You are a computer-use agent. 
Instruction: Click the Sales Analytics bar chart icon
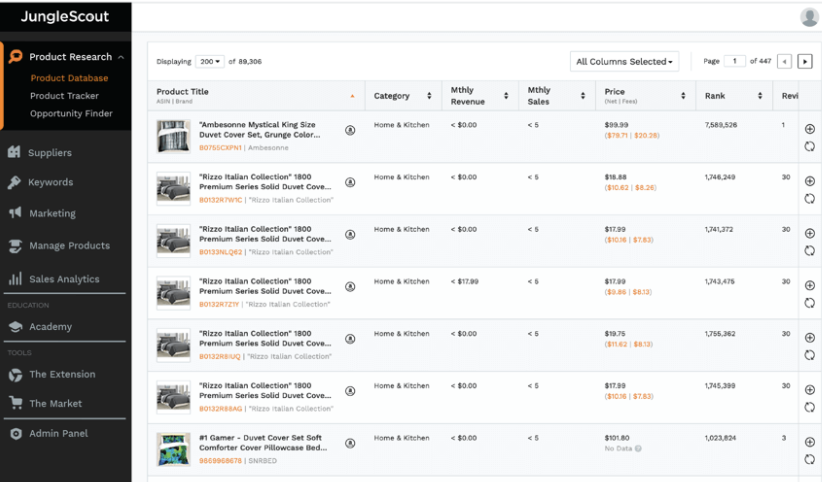click(x=15, y=279)
